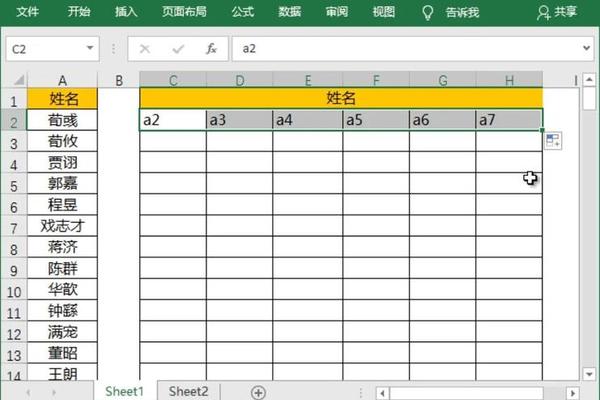The image size is (600, 400).
Task: Expand the Name Box dropdown arrow
Action: coord(90,48)
